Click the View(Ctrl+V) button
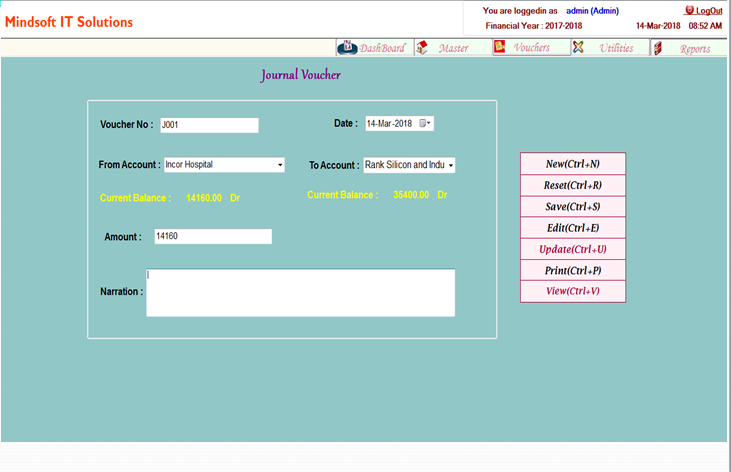The height and width of the screenshot is (472, 731). pyautogui.click(x=573, y=291)
